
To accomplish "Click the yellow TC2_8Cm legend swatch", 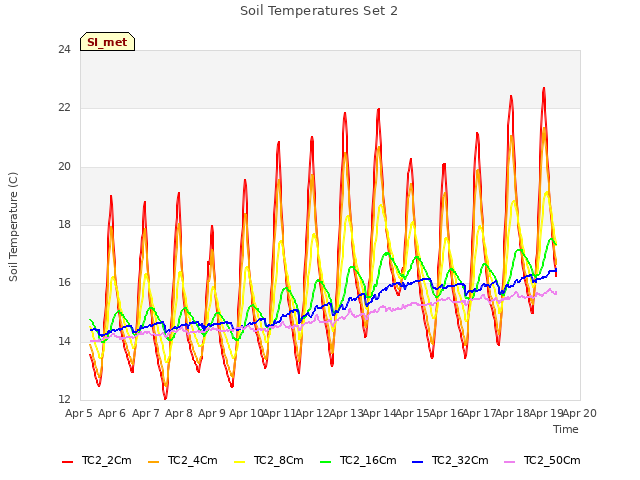I will pos(240,462).
